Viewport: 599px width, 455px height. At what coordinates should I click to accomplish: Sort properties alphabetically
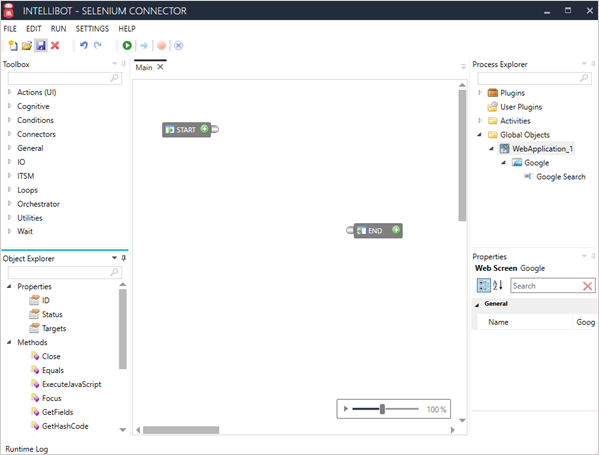(497, 285)
